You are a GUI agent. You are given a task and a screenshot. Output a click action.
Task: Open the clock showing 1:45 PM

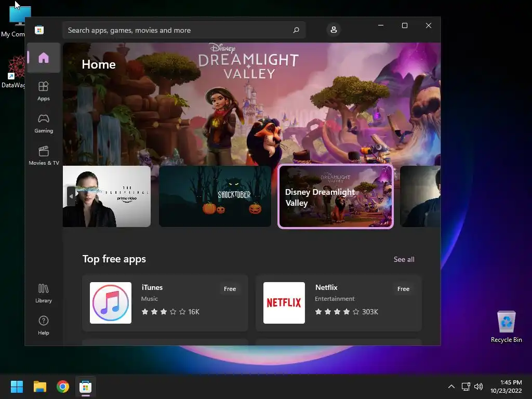click(506, 387)
